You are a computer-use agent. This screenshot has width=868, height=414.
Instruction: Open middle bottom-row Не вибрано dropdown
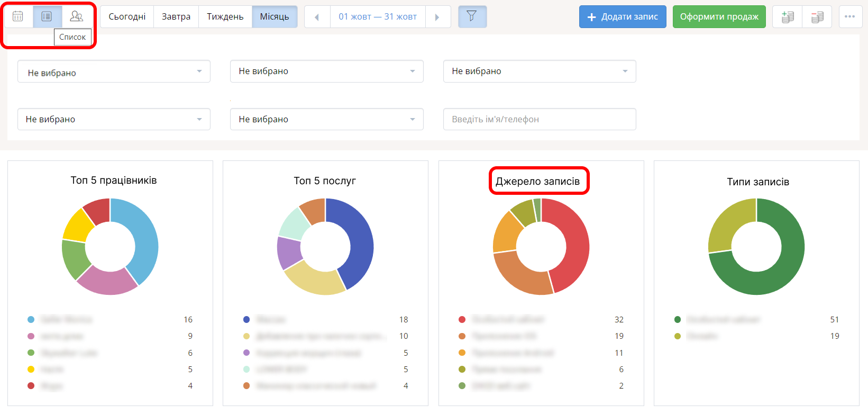pos(327,119)
